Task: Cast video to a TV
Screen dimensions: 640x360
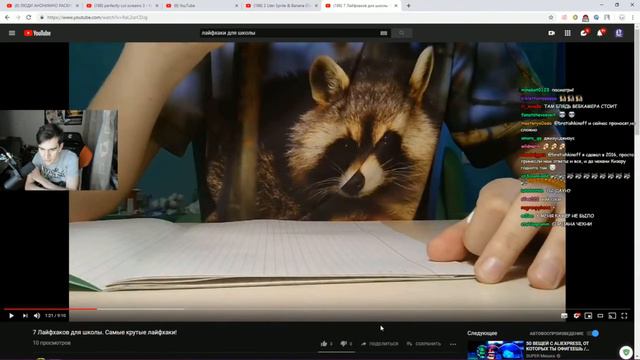Action: click(x=612, y=316)
